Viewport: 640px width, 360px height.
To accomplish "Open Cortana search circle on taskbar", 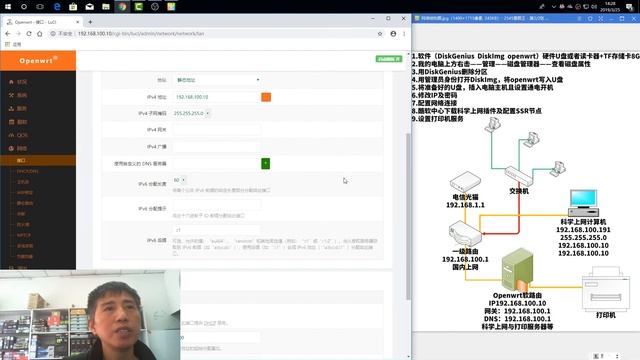I will click(x=24, y=7).
